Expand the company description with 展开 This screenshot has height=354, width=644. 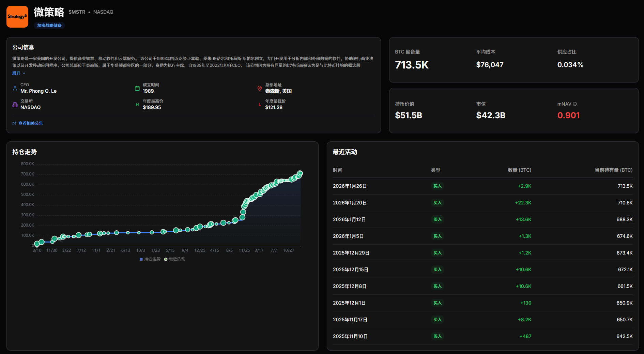pos(18,73)
